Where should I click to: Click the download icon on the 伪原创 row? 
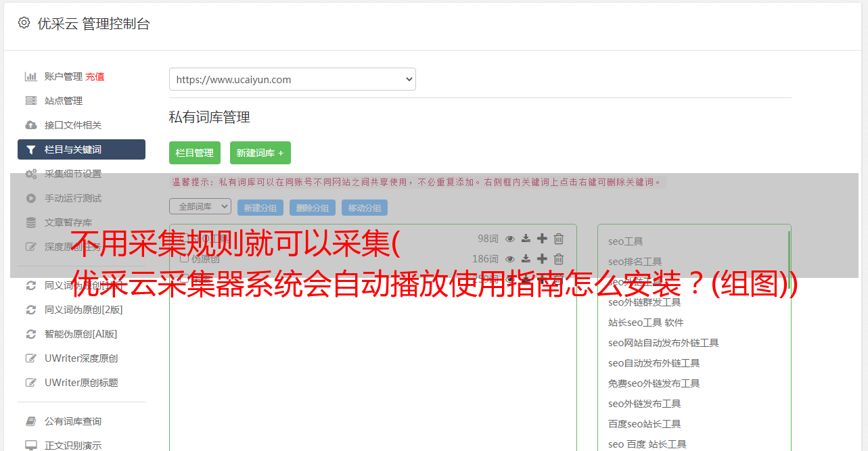(x=526, y=259)
